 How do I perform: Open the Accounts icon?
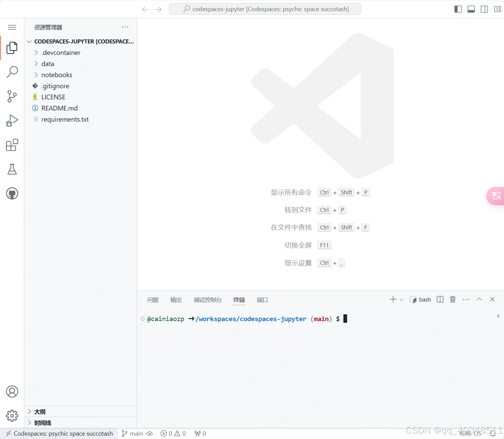coord(12,391)
